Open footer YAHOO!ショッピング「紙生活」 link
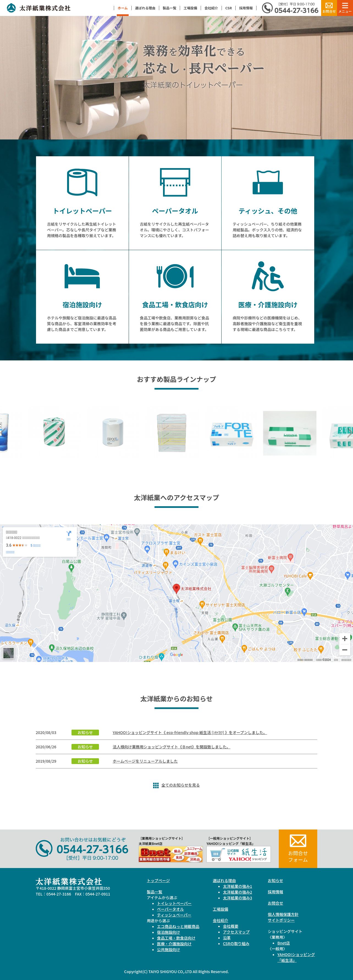Screen dimensions: 353x980 [x=296, y=957]
